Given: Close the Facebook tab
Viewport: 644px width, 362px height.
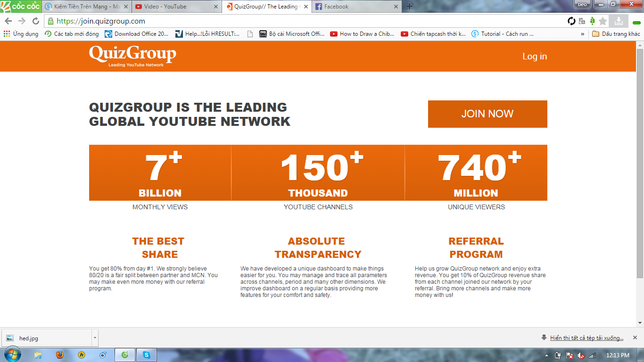Looking at the screenshot, I should 396,7.
